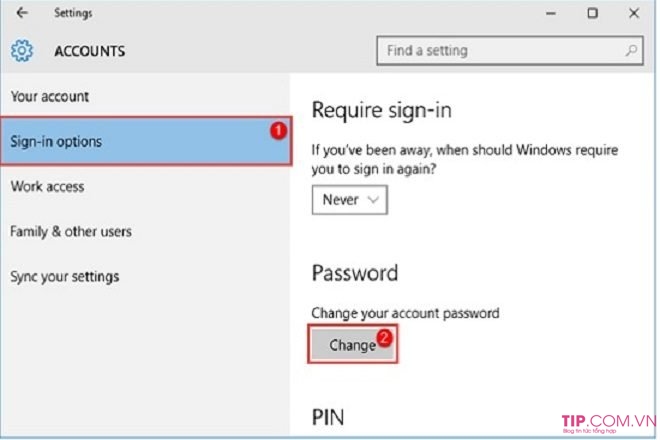Click the TIP.COM.VN watermark logo
660x440 pixels.
[609, 423]
